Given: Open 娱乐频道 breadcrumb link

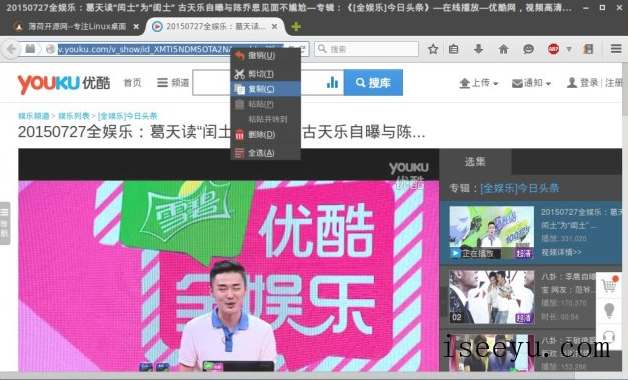Looking at the screenshot, I should 34,116.
